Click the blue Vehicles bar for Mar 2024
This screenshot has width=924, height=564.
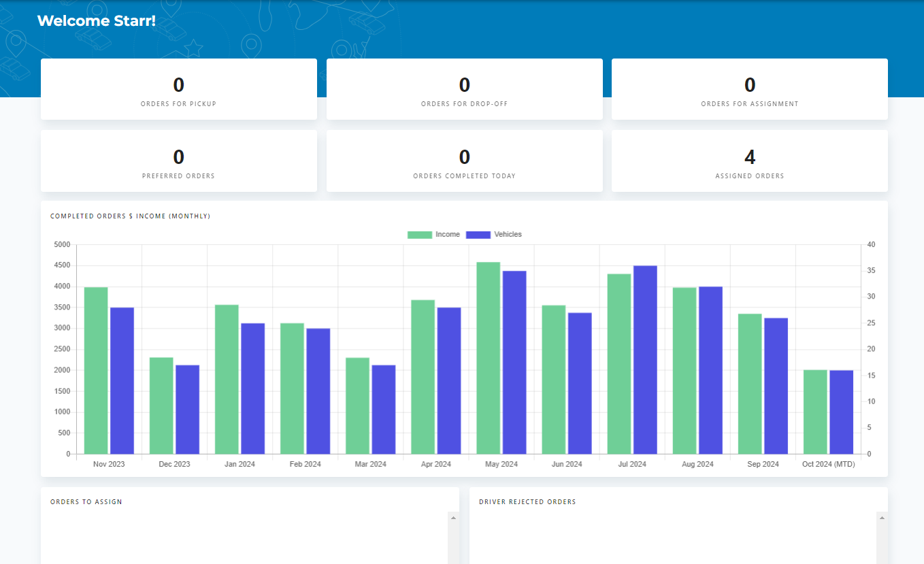(383, 410)
